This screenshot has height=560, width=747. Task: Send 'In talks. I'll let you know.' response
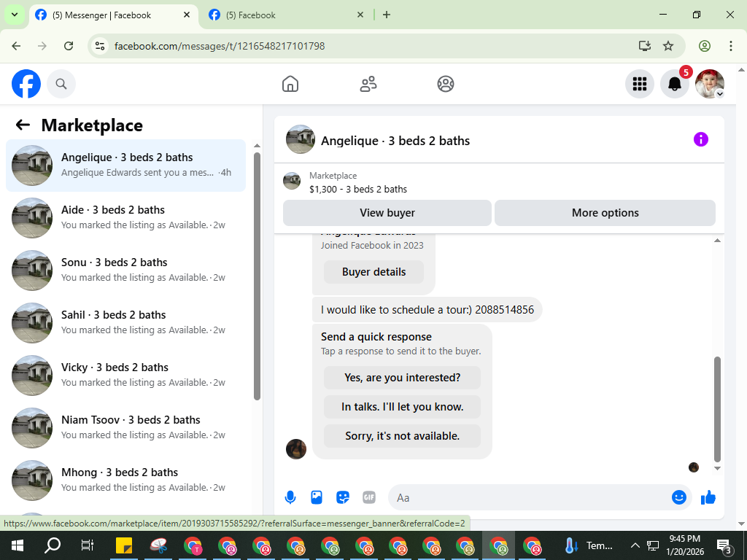tap(402, 407)
